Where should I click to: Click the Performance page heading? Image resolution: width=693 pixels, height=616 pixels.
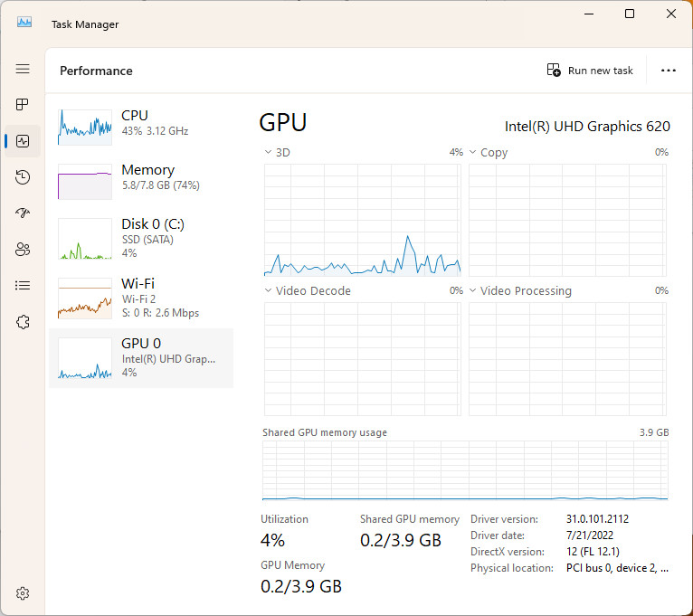click(x=96, y=71)
